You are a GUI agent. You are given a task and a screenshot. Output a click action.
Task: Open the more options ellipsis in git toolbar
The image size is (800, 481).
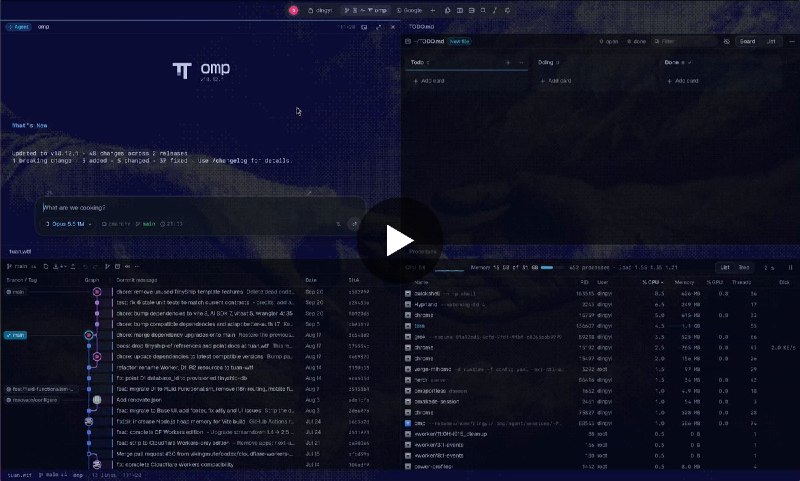pyautogui.click(x=137, y=266)
